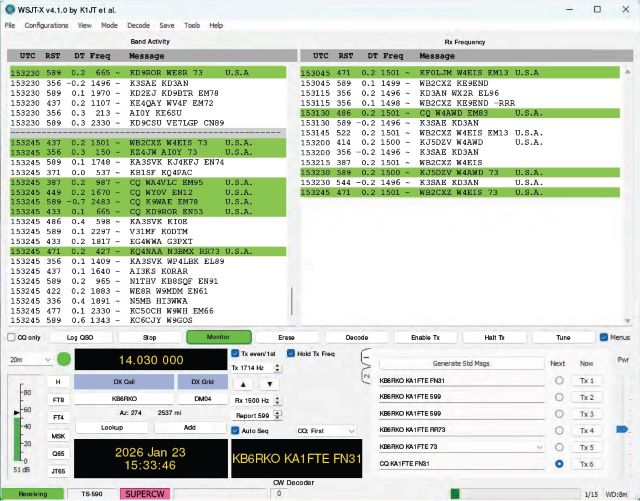Image resolution: width=640 pixels, height=501 pixels.
Task: Select the JT65 mode button
Action: click(x=57, y=471)
